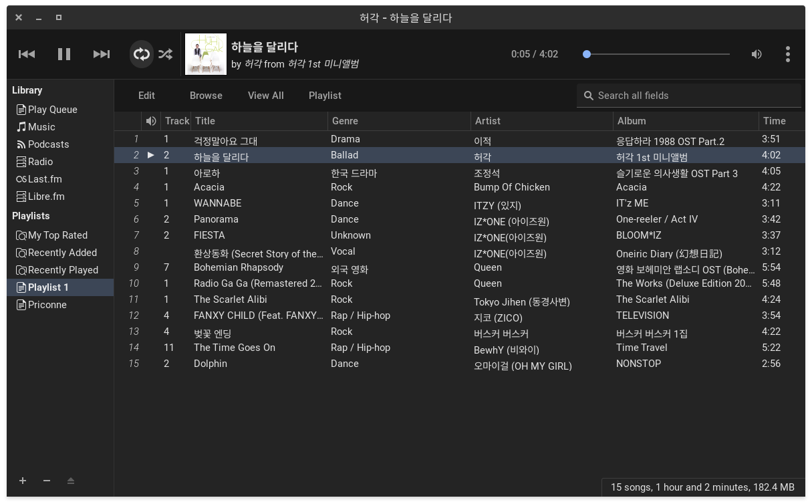Open the Edit menu
The image size is (812, 504).
point(146,96)
